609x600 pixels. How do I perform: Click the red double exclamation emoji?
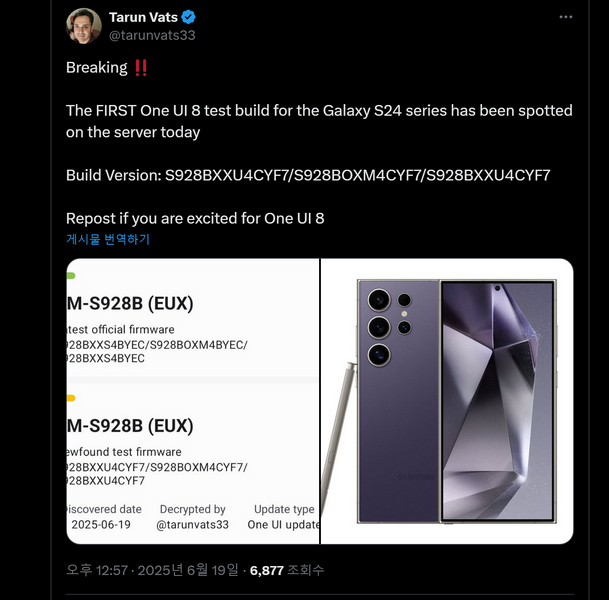click(141, 68)
